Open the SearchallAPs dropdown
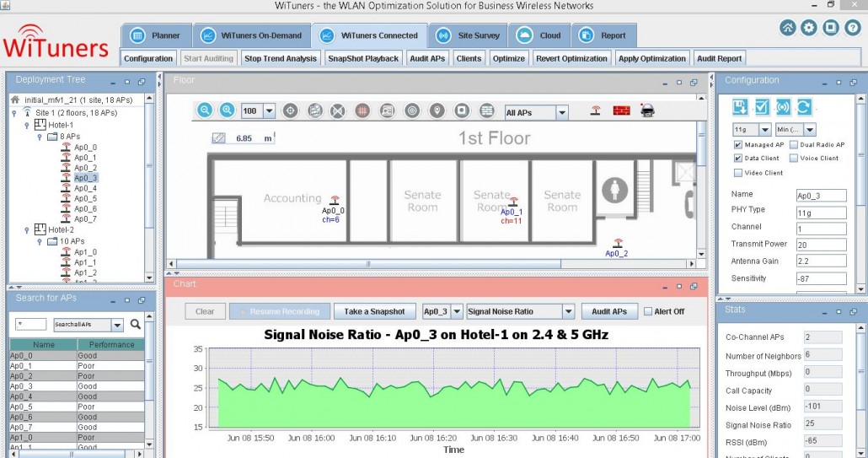868x458 pixels. coord(117,325)
